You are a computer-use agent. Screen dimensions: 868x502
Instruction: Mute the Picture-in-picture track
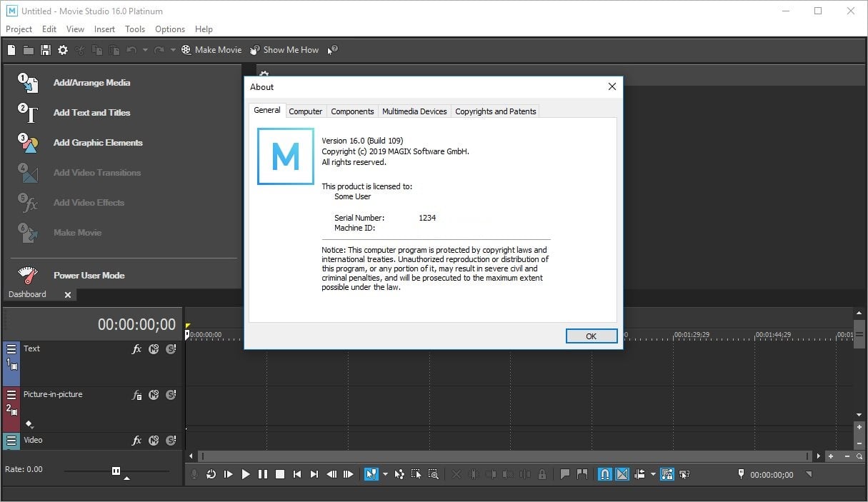[154, 395]
